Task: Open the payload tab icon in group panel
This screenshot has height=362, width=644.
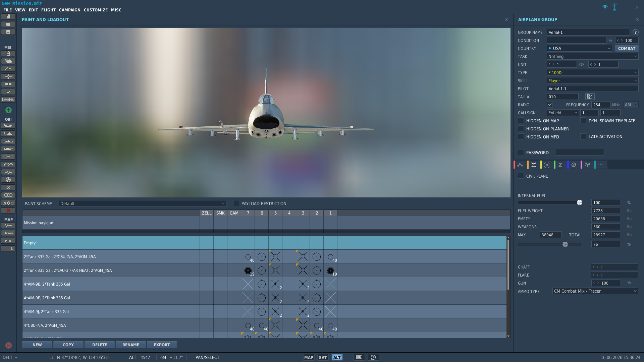Action: [x=534, y=165]
